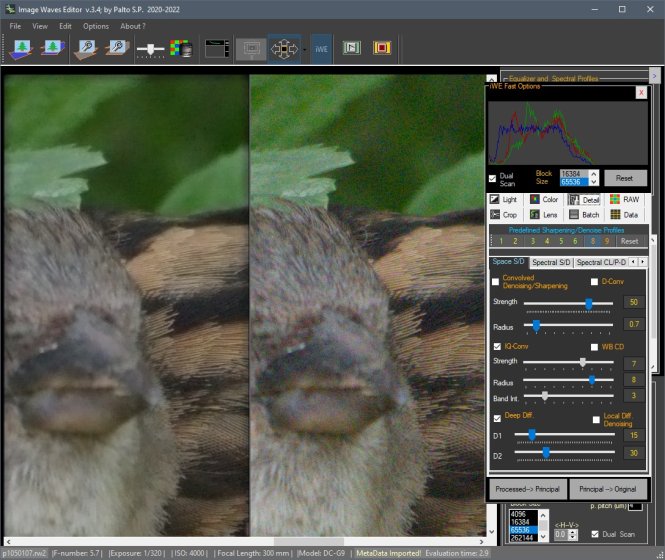This screenshot has width=665, height=560.
Task: Click the tab strip left scroll arrow
Action: (x=633, y=262)
